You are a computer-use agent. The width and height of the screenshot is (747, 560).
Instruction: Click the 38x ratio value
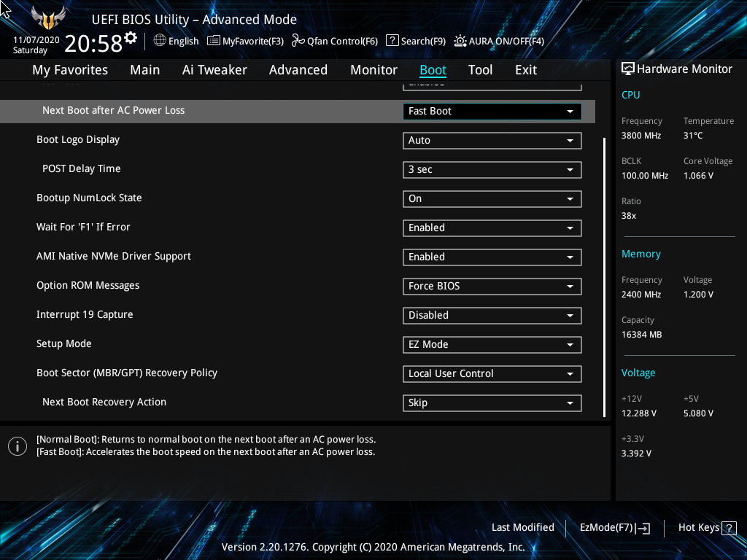tap(629, 216)
